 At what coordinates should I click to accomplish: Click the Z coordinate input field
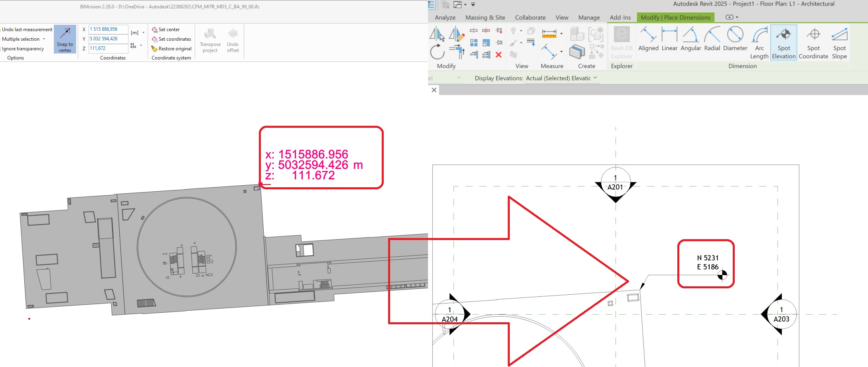pos(108,48)
